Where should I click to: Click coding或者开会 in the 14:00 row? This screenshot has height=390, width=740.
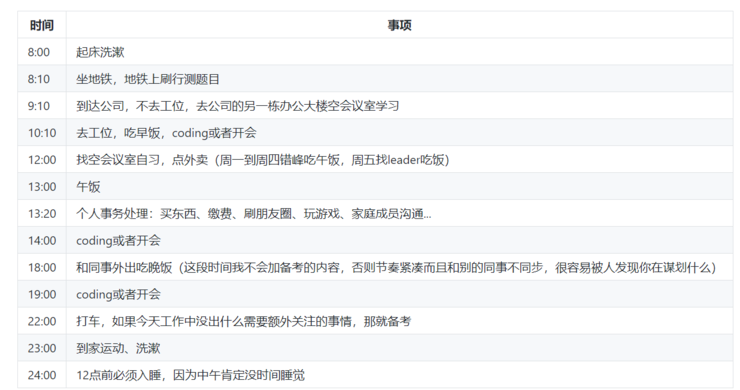[x=399, y=240]
